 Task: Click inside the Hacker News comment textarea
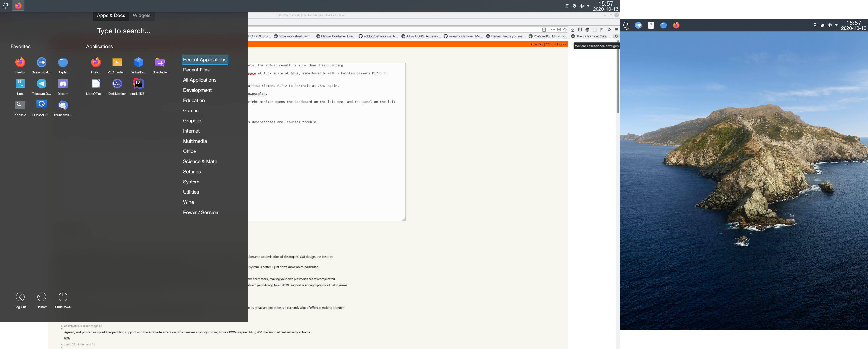click(x=326, y=142)
